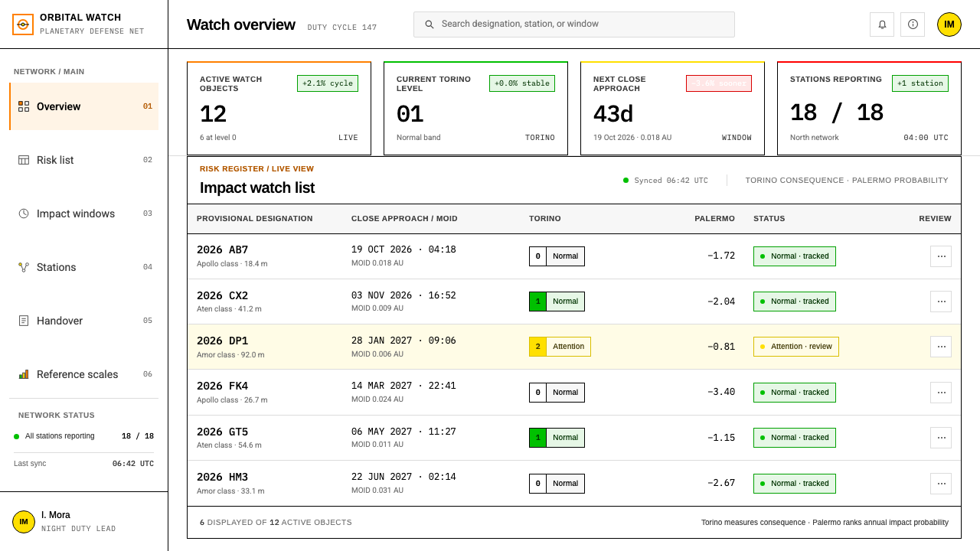The height and width of the screenshot is (551, 980).
Task: Open the Active Watch Objects card
Action: pyautogui.click(x=279, y=109)
